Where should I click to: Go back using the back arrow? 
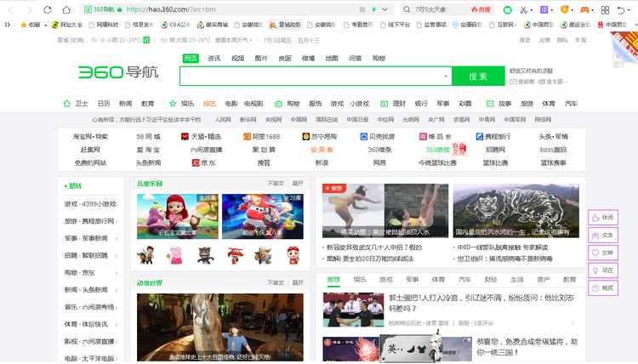point(11,9)
